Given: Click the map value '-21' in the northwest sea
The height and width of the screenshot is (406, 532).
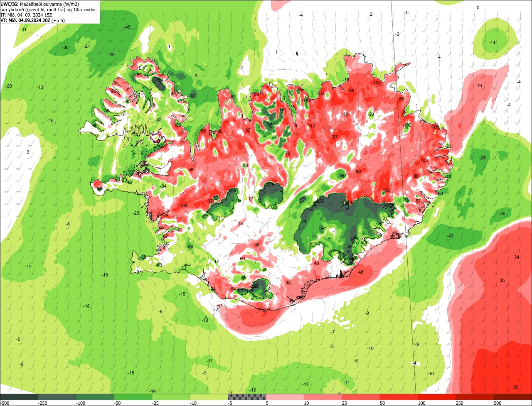Looking at the screenshot, I should click(87, 46).
